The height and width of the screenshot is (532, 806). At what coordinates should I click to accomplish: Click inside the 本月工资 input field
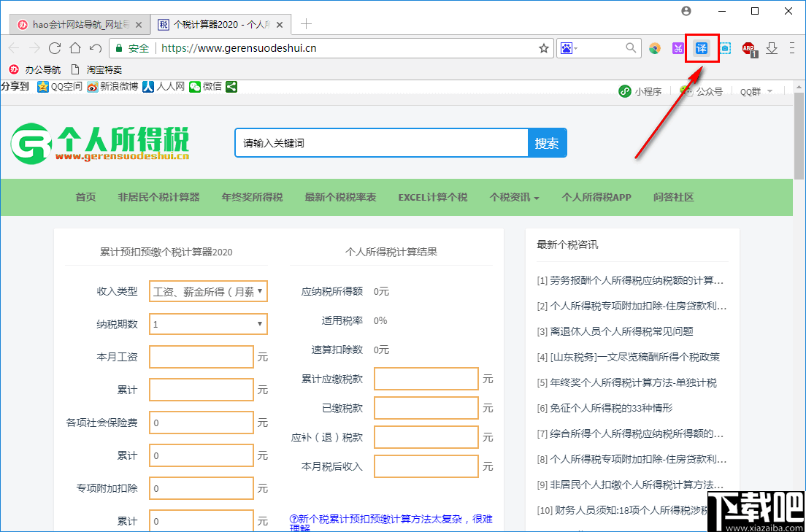pyautogui.click(x=201, y=356)
